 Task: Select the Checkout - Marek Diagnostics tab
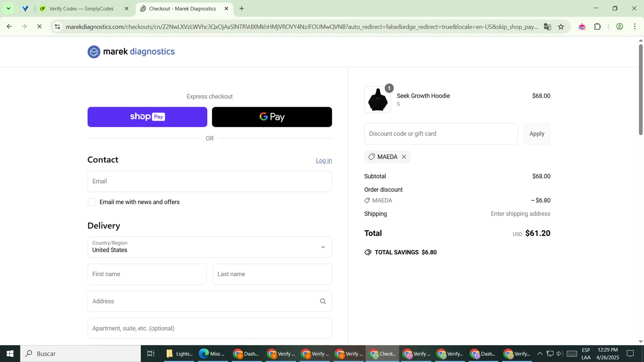(x=182, y=9)
